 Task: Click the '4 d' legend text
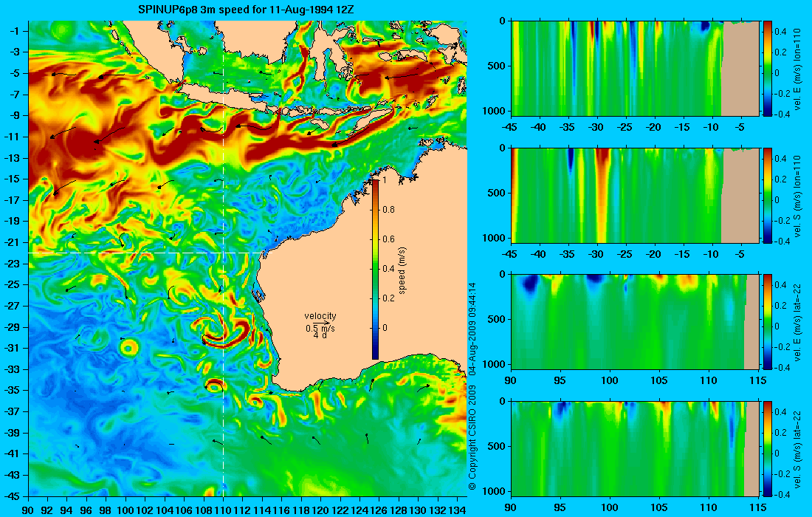(320, 335)
